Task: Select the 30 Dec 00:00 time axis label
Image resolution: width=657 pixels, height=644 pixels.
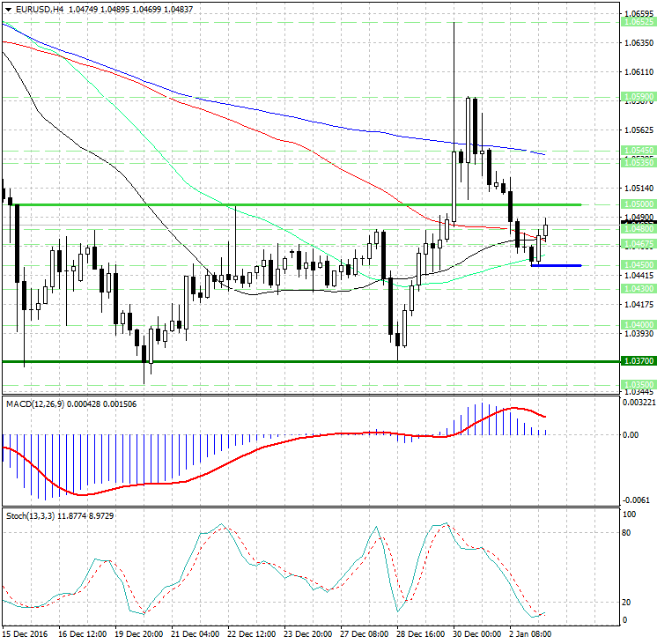Action: [476, 634]
